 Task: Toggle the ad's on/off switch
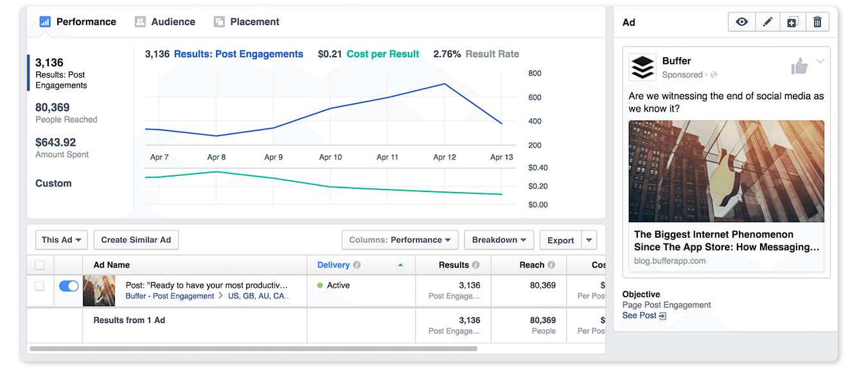pyautogui.click(x=69, y=286)
